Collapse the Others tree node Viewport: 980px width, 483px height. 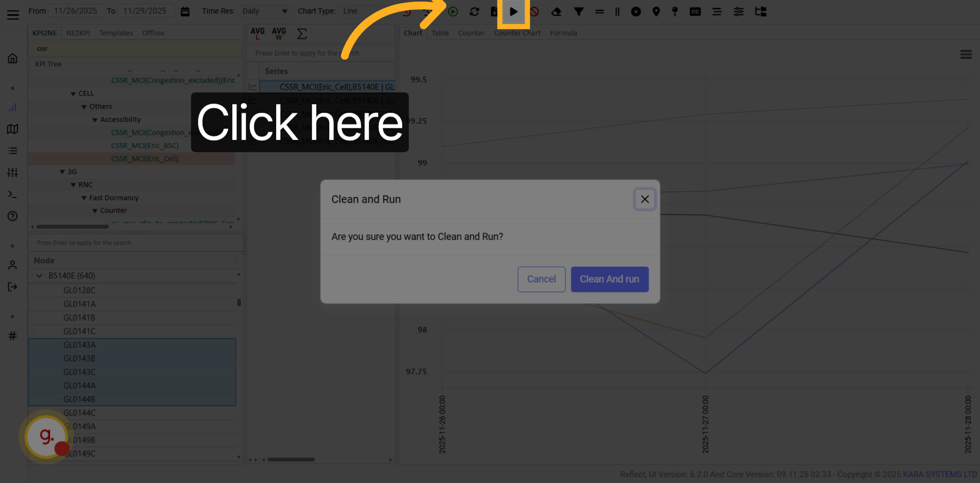pyautogui.click(x=84, y=107)
